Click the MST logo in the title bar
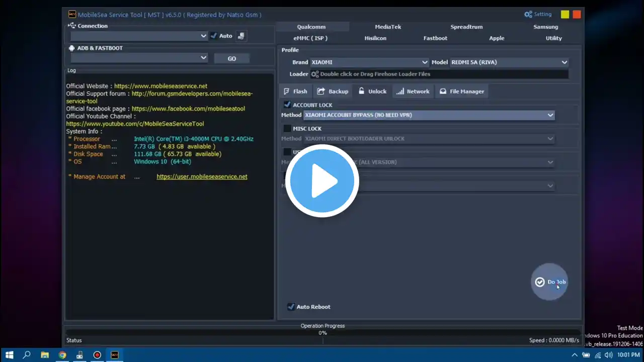This screenshot has height=362, width=644. point(72,15)
